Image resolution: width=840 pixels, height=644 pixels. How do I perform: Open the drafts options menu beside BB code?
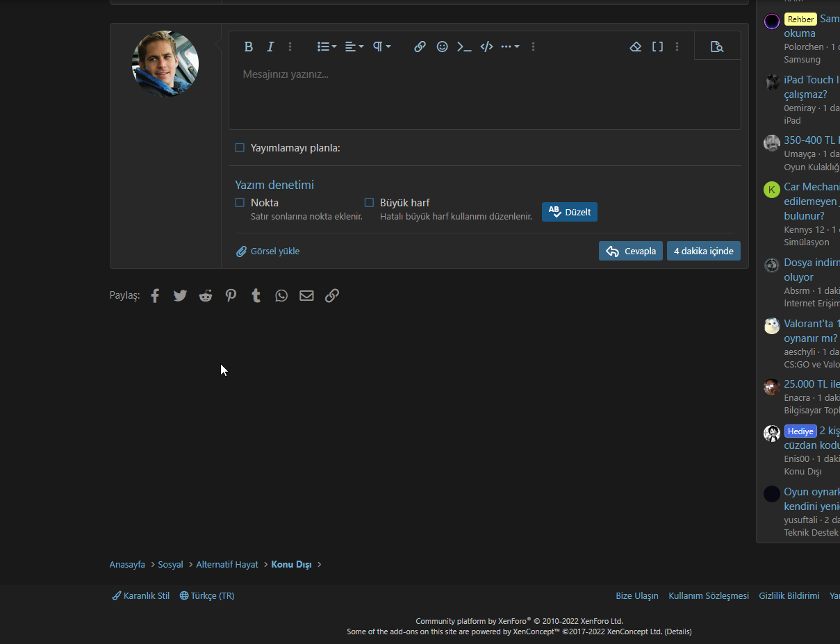[677, 47]
